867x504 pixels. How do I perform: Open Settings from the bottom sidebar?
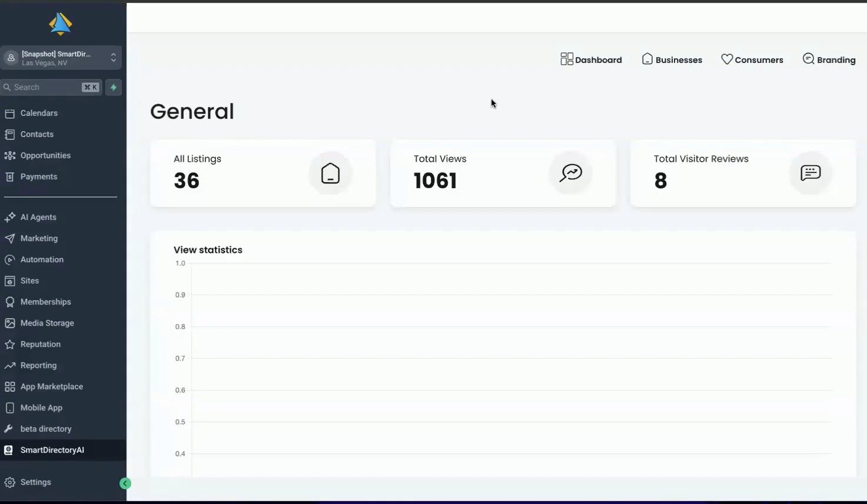(35, 482)
